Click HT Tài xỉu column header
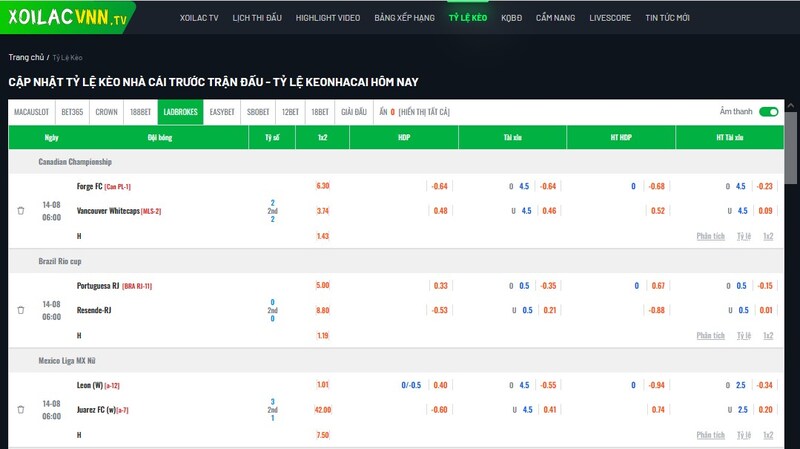The height and width of the screenshot is (449, 800). click(x=730, y=137)
